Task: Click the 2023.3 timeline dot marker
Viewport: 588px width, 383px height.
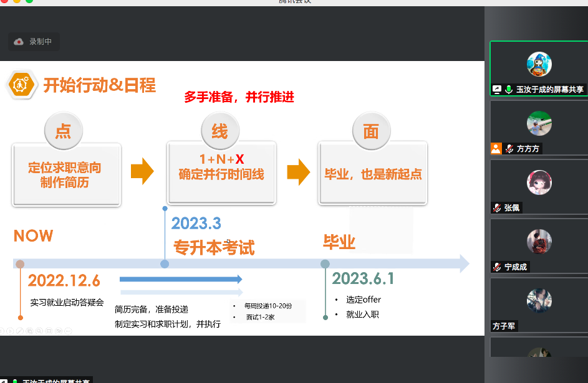Action: tap(165, 264)
